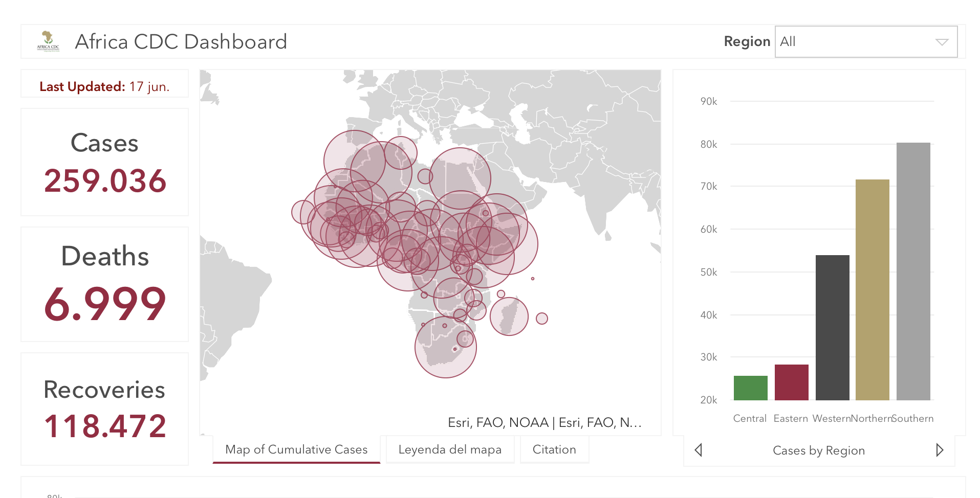Click the Egypt case circle on map

click(460, 178)
